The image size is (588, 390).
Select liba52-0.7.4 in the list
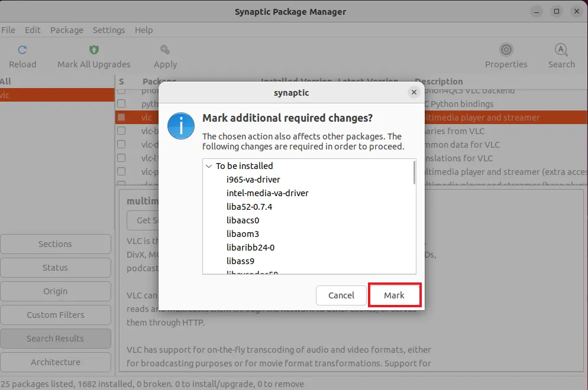249,207
